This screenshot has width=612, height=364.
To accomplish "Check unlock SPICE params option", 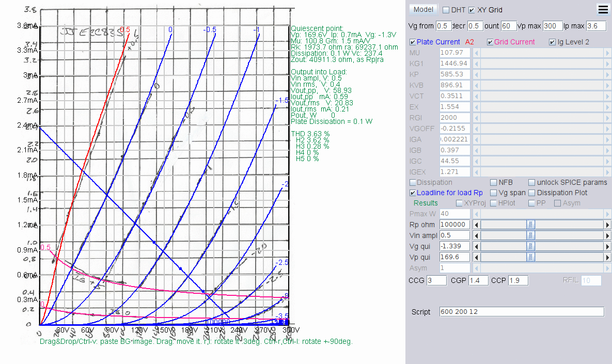I will click(532, 182).
